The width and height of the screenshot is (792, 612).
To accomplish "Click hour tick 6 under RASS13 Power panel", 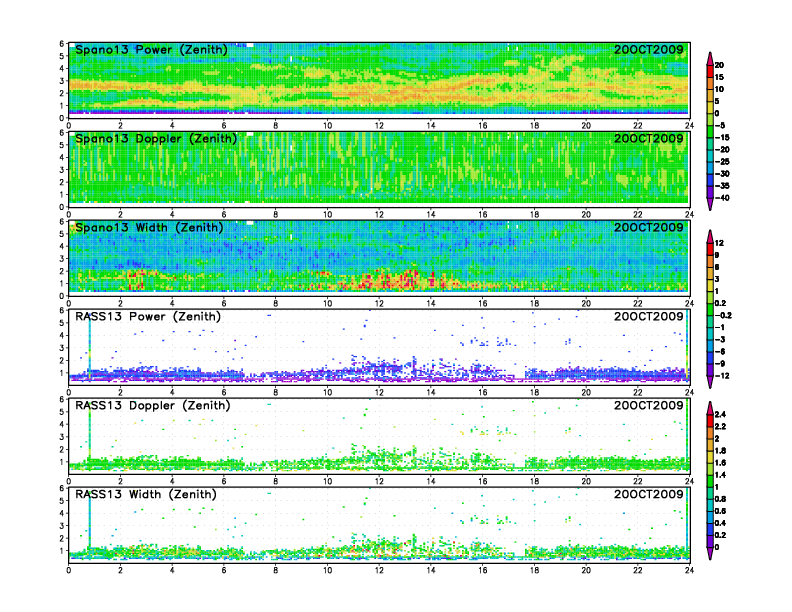I will tap(224, 392).
